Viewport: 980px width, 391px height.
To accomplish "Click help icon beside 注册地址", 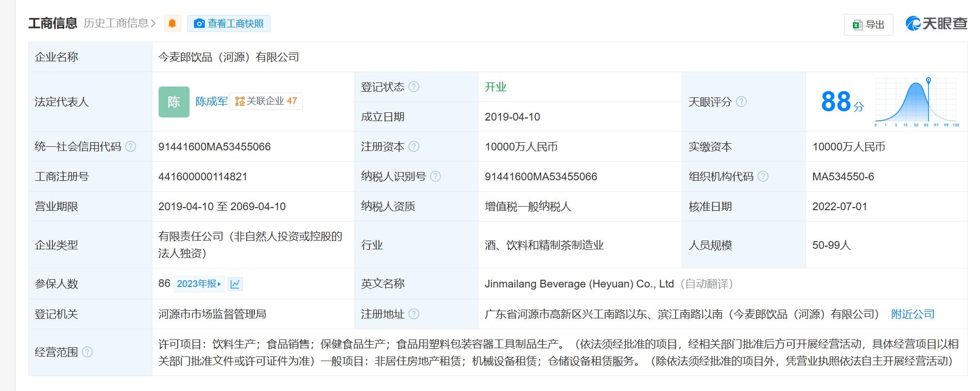I will click(x=414, y=314).
